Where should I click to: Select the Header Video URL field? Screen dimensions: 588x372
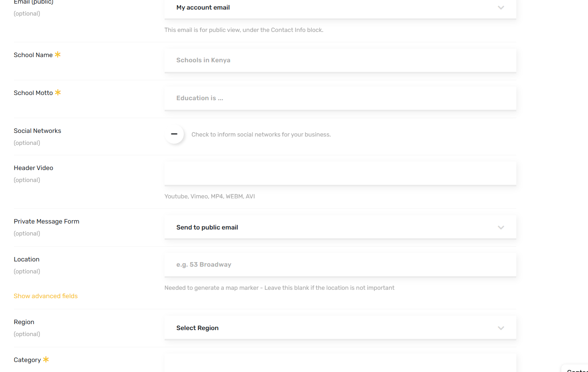[340, 174]
